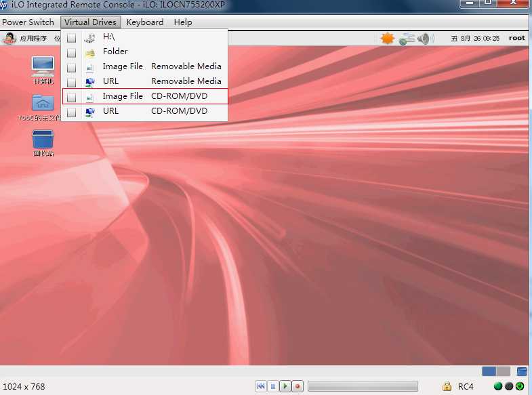
Task: Check URL Removable Media option
Action: pos(71,83)
